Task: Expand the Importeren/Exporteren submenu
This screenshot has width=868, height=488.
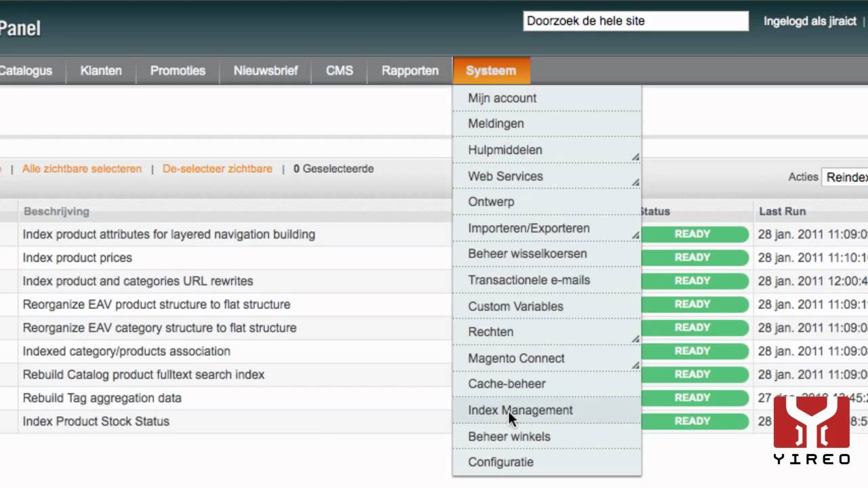Action: pos(529,228)
